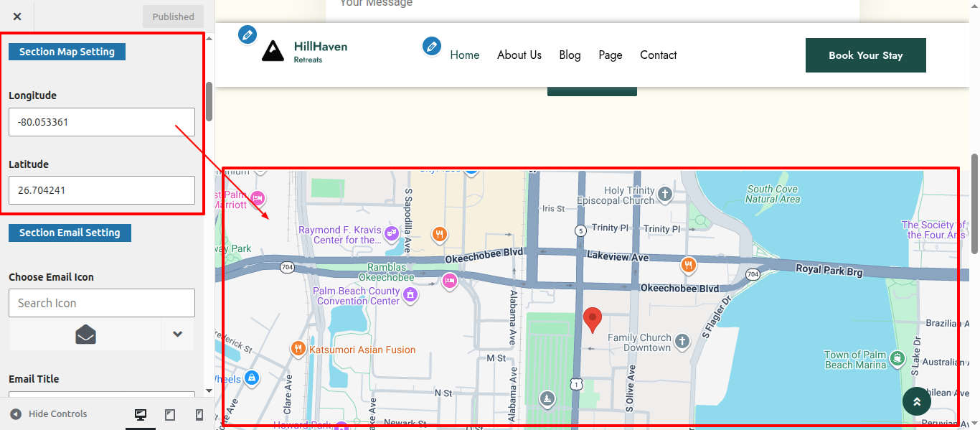Image resolution: width=980 pixels, height=430 pixels.
Task: Open the HillHaven site title link
Action: [320, 47]
